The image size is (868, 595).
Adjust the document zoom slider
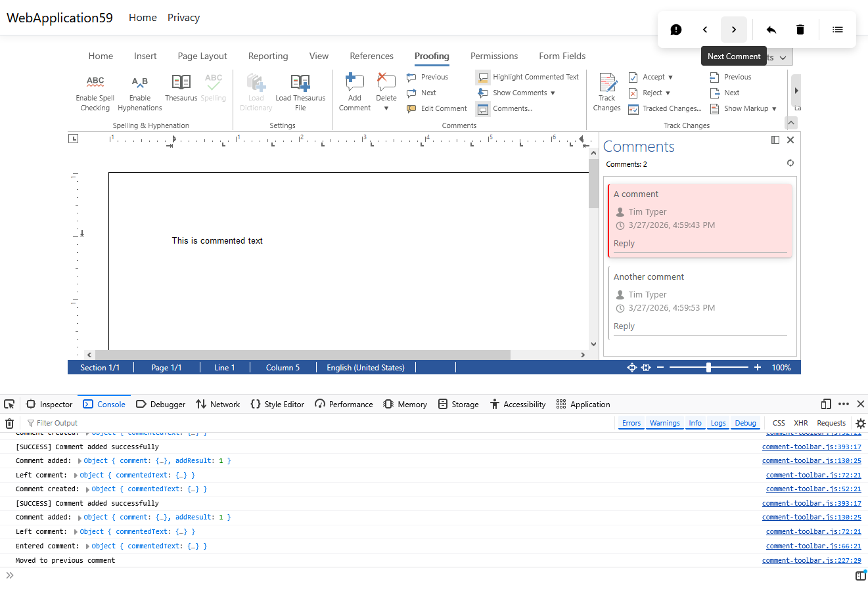click(709, 367)
